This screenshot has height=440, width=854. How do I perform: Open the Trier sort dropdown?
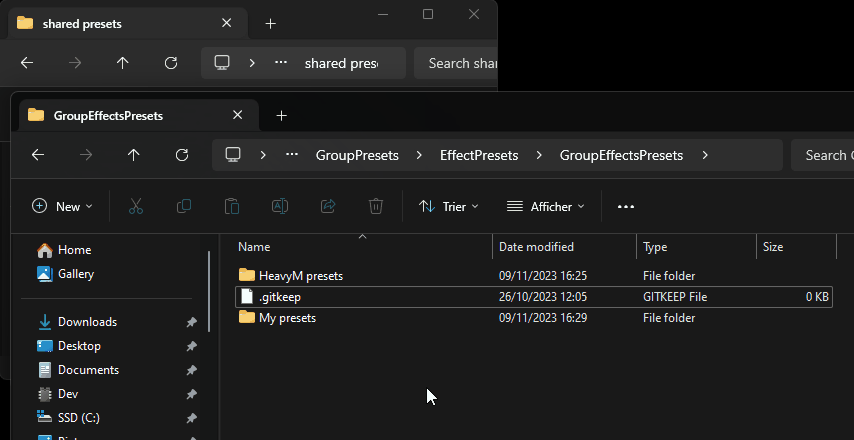coord(448,206)
